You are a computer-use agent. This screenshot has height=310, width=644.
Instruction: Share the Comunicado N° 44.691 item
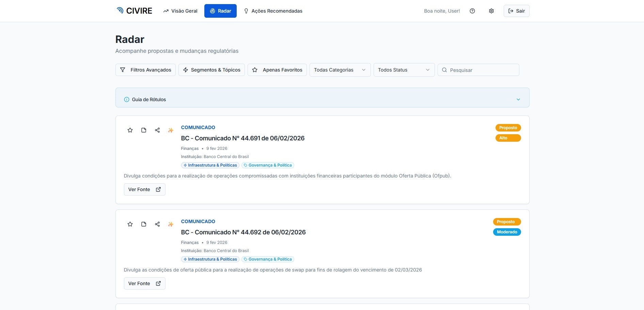point(157,130)
